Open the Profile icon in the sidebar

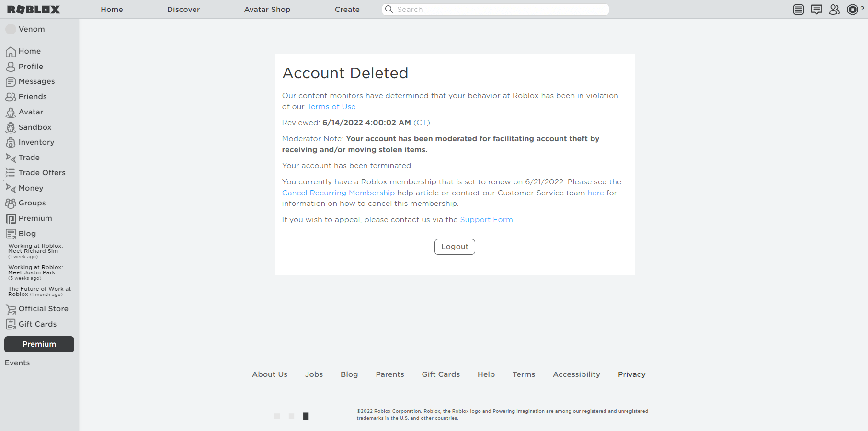click(x=11, y=67)
